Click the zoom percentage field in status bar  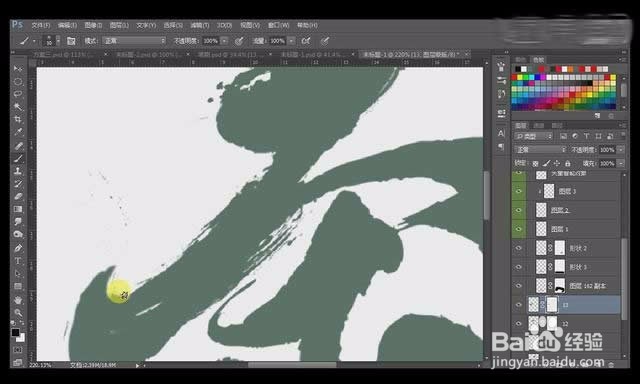pos(40,365)
